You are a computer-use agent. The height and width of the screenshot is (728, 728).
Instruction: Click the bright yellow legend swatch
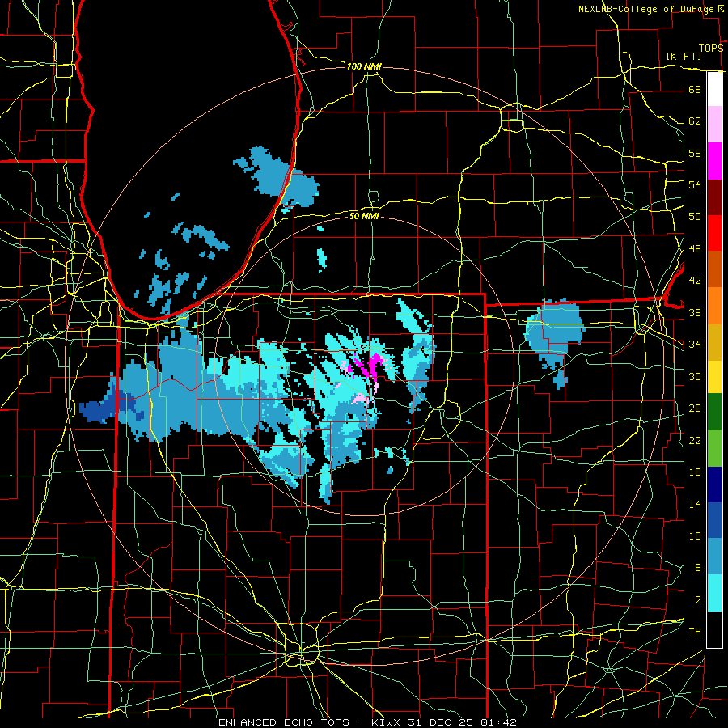pyautogui.click(x=714, y=377)
